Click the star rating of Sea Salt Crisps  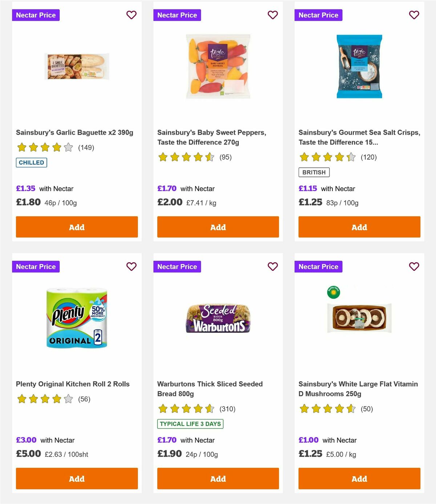[x=326, y=157]
